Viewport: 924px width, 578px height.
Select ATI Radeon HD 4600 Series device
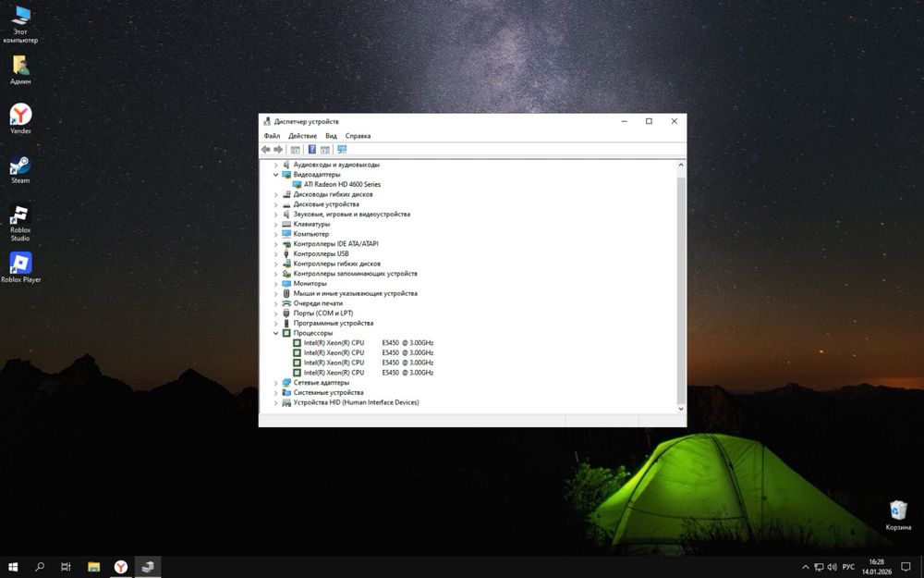[343, 185]
